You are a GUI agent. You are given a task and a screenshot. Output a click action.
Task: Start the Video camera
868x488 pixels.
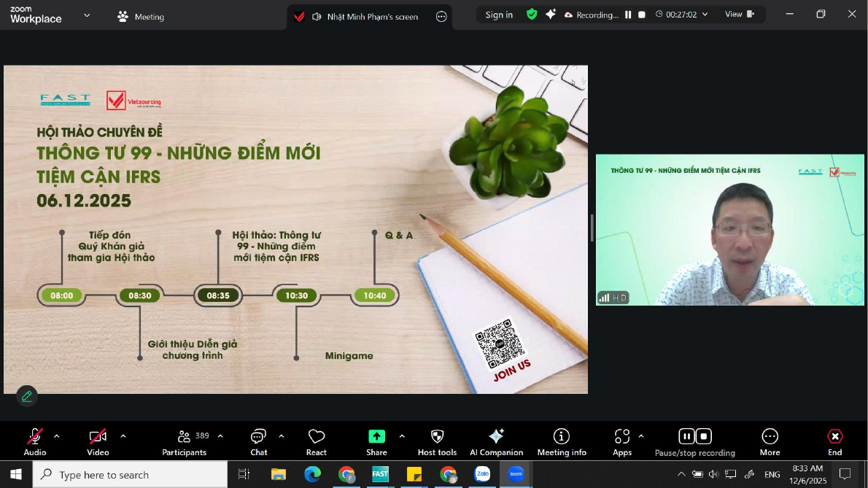coord(98,442)
